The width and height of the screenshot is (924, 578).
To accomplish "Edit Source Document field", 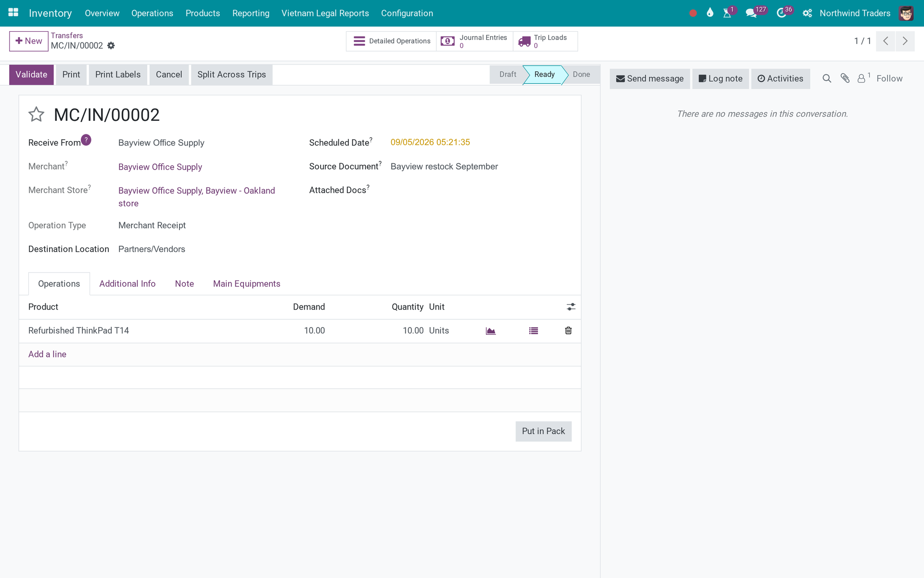I will point(444,166).
